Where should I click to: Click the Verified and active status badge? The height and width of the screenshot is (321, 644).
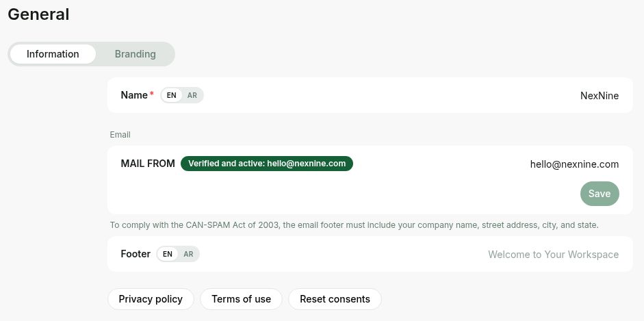click(266, 164)
